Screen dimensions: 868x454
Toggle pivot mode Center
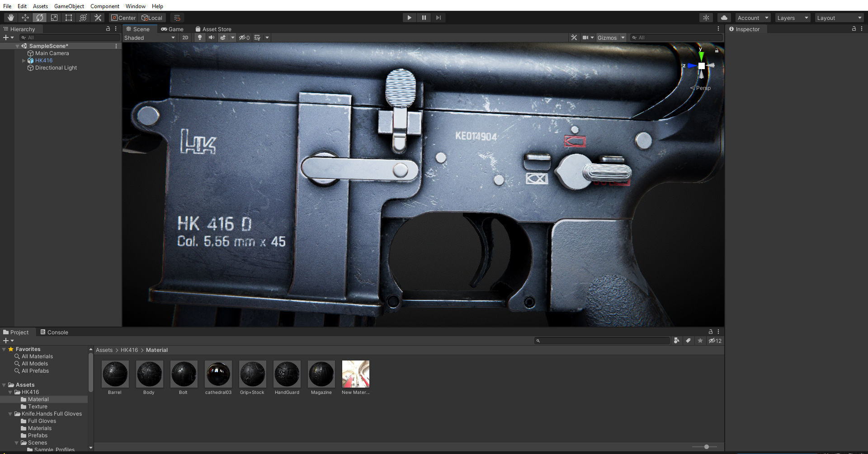point(123,18)
